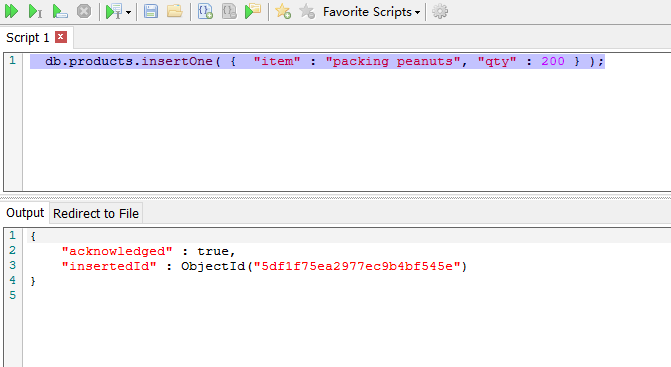Click the greyed-out stop execution icon
671x367 pixels.
point(84,11)
